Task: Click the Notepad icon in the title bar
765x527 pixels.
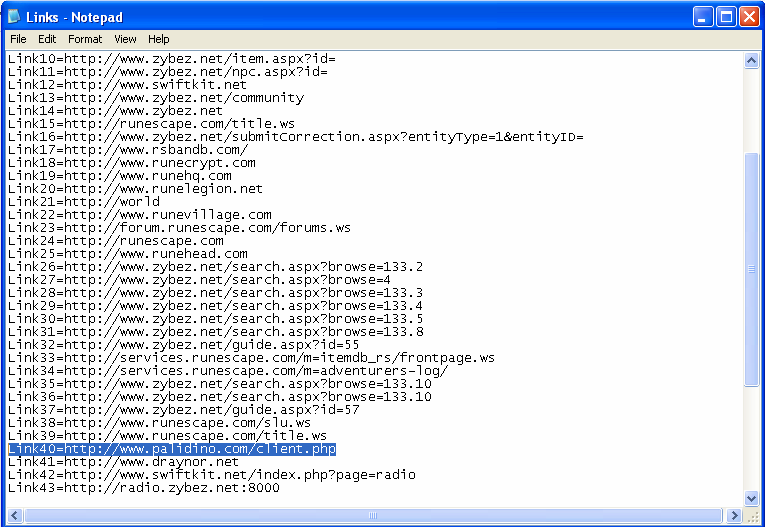Action: [x=14, y=15]
